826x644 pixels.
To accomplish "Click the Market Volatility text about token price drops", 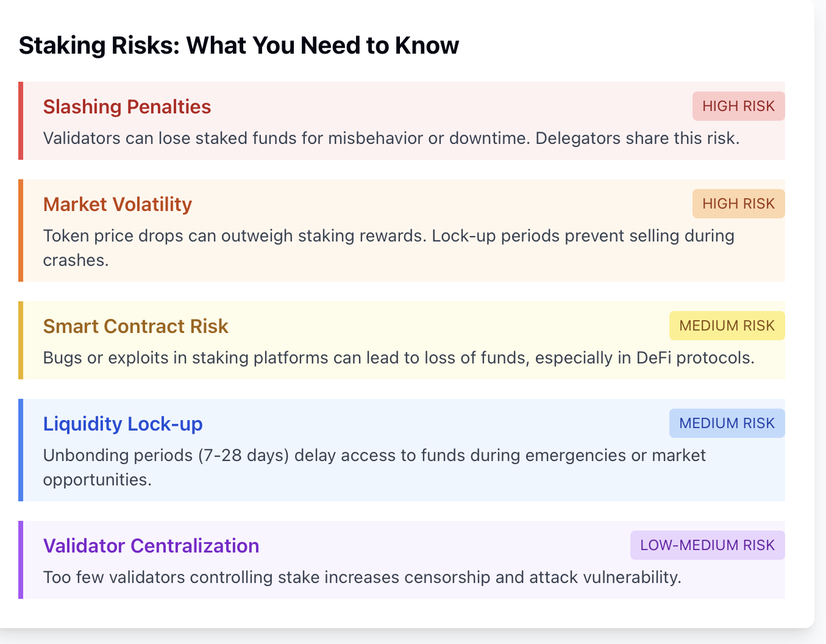I will pos(388,236).
